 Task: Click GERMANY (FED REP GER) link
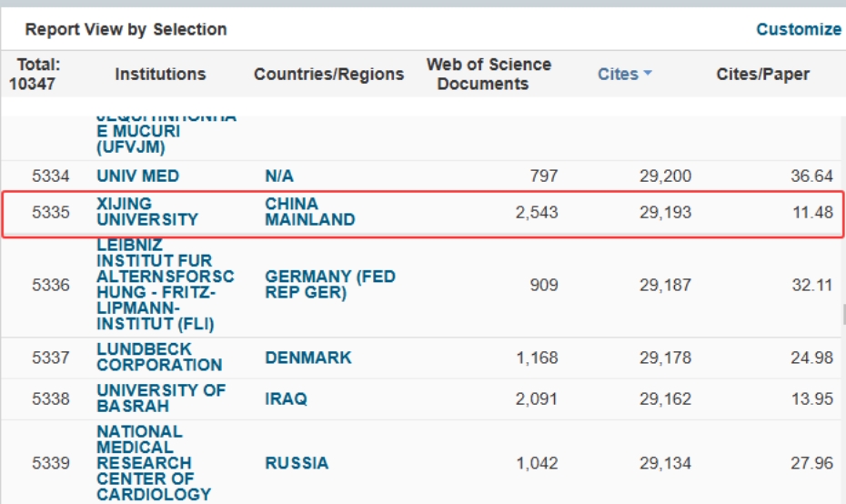(x=329, y=285)
